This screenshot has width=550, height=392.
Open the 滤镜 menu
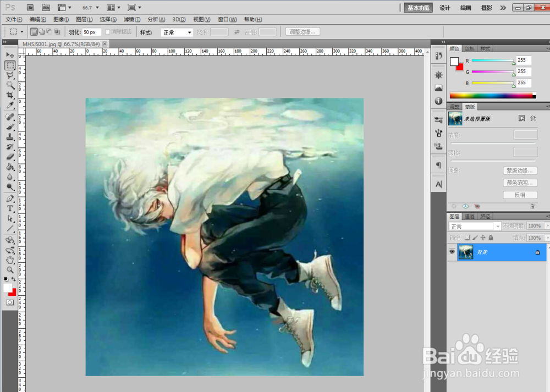point(132,19)
